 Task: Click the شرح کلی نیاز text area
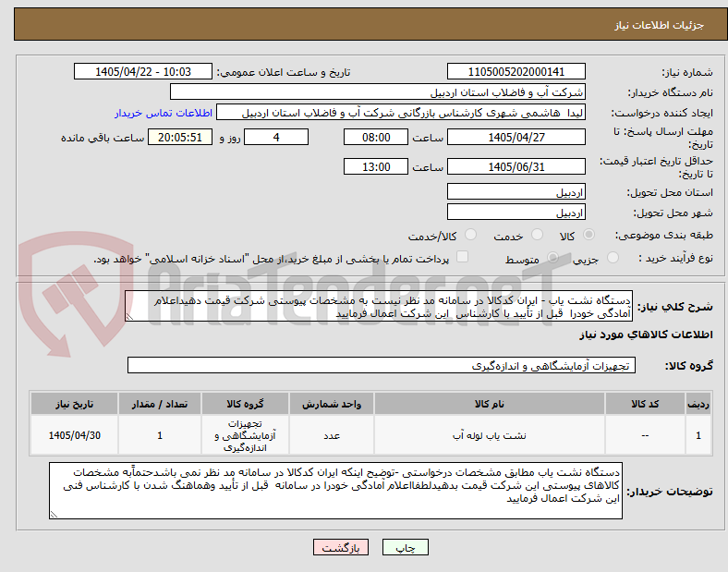(379, 307)
